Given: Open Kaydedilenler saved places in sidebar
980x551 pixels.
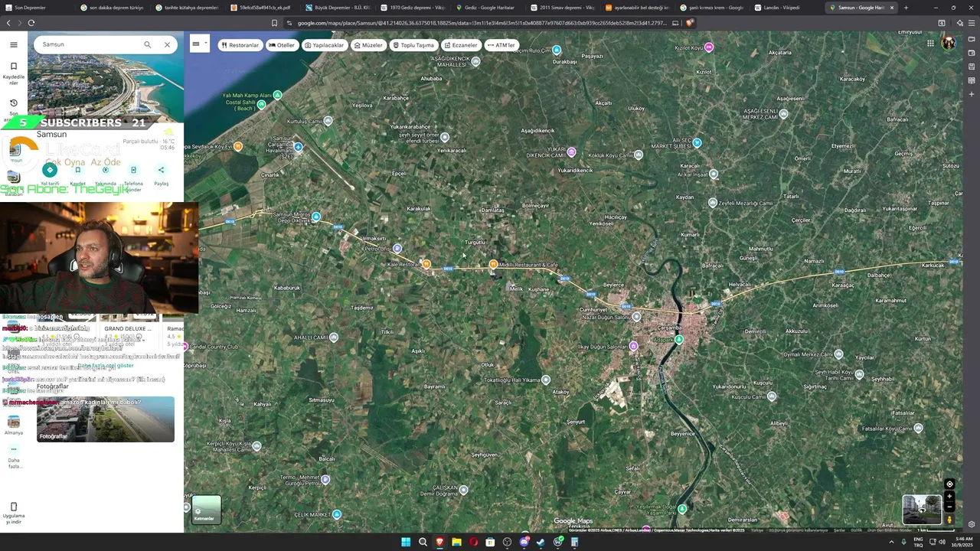Looking at the screenshot, I should pyautogui.click(x=13, y=73).
